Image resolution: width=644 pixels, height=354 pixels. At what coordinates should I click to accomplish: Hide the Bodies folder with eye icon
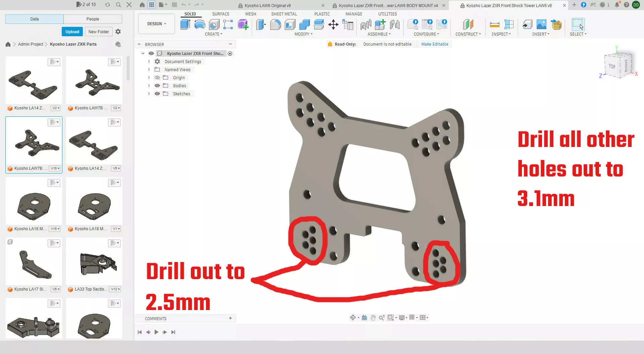tap(157, 86)
